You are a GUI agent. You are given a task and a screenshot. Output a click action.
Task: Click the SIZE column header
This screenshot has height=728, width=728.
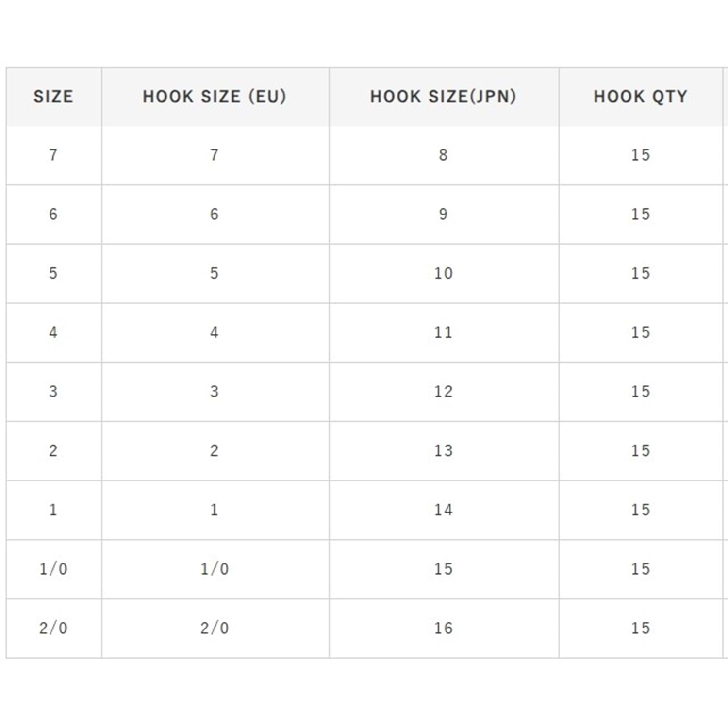click(x=53, y=97)
